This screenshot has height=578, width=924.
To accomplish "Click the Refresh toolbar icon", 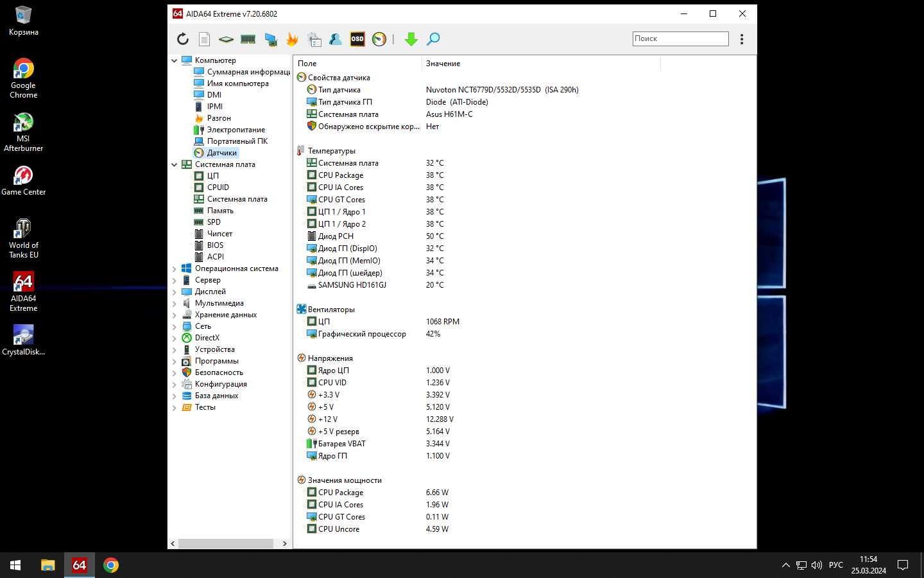I will click(x=183, y=39).
